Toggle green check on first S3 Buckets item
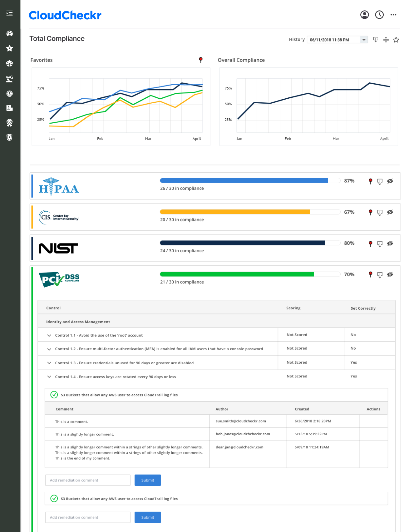 54,395
